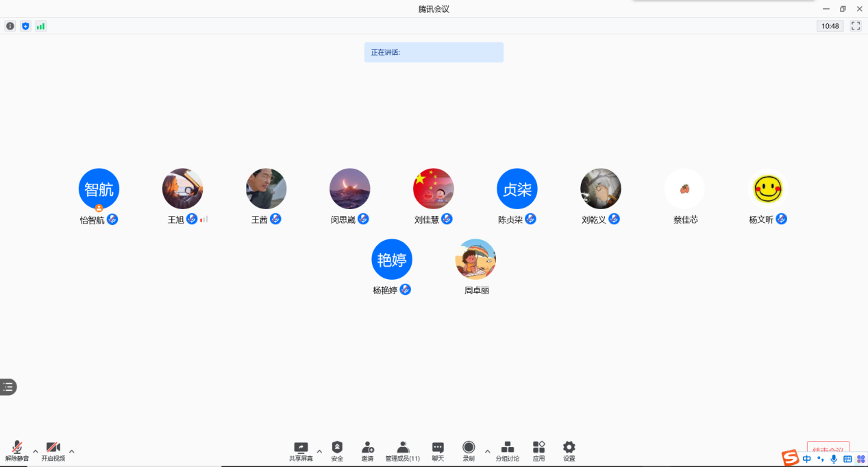
Task: Select participant 怡智航's avatar
Action: pyautogui.click(x=99, y=189)
